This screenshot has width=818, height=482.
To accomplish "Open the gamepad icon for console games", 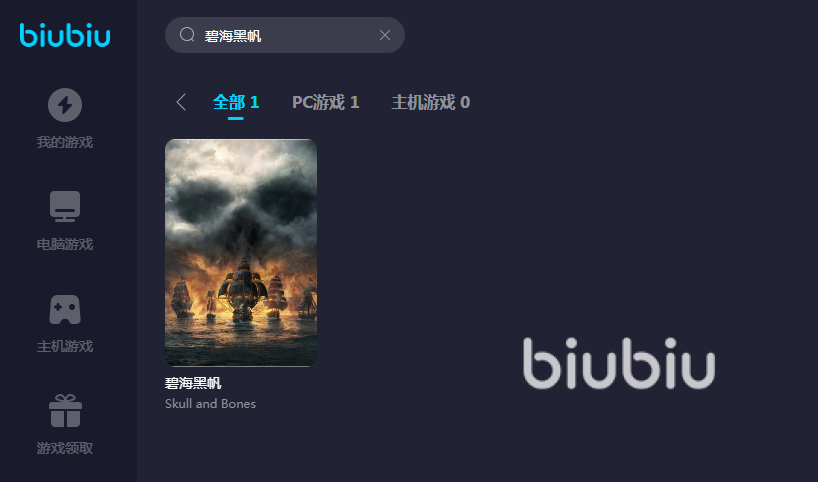I will [65, 309].
